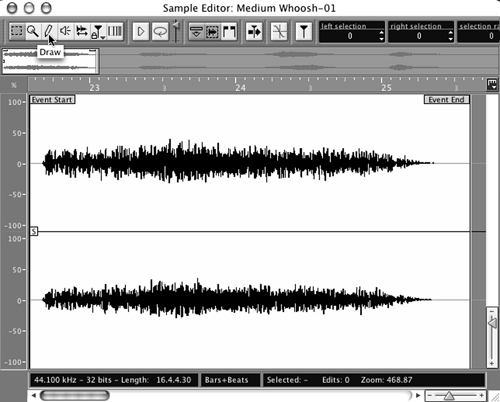Select the Range Selection tool

coord(17,32)
